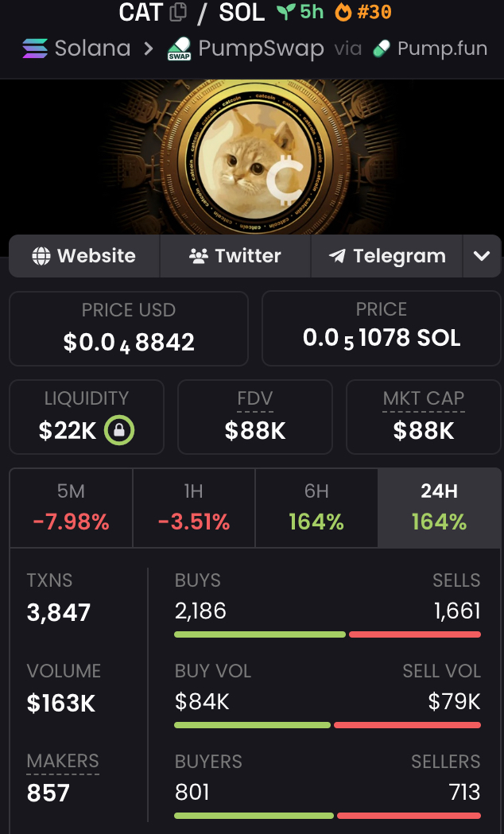Click the MKT CAP label
Image resolution: width=504 pixels, height=834 pixels.
424,398
